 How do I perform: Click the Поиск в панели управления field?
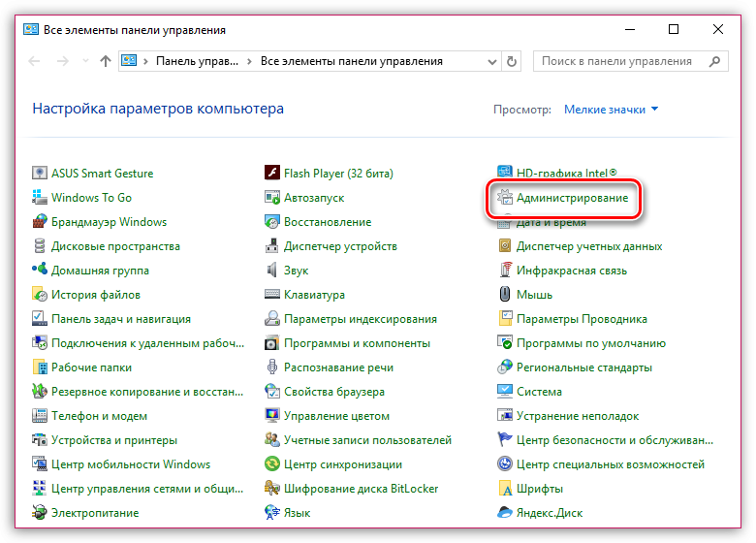(620, 61)
